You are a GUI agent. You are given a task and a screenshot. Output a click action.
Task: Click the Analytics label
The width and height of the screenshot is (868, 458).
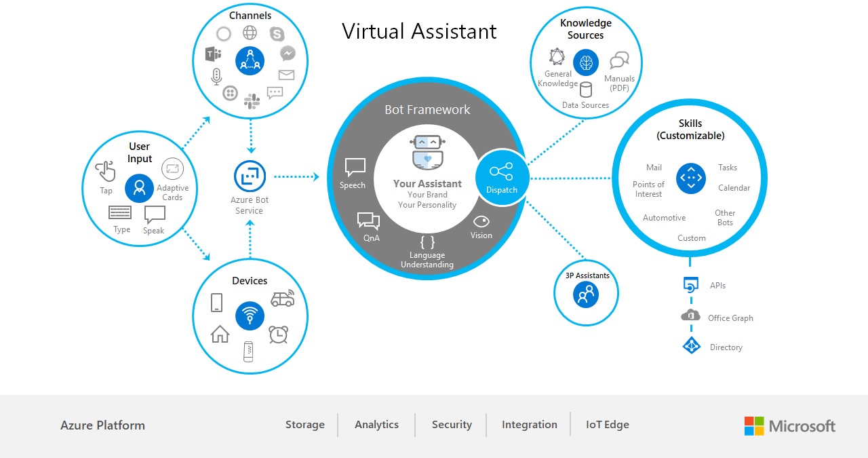tap(377, 425)
